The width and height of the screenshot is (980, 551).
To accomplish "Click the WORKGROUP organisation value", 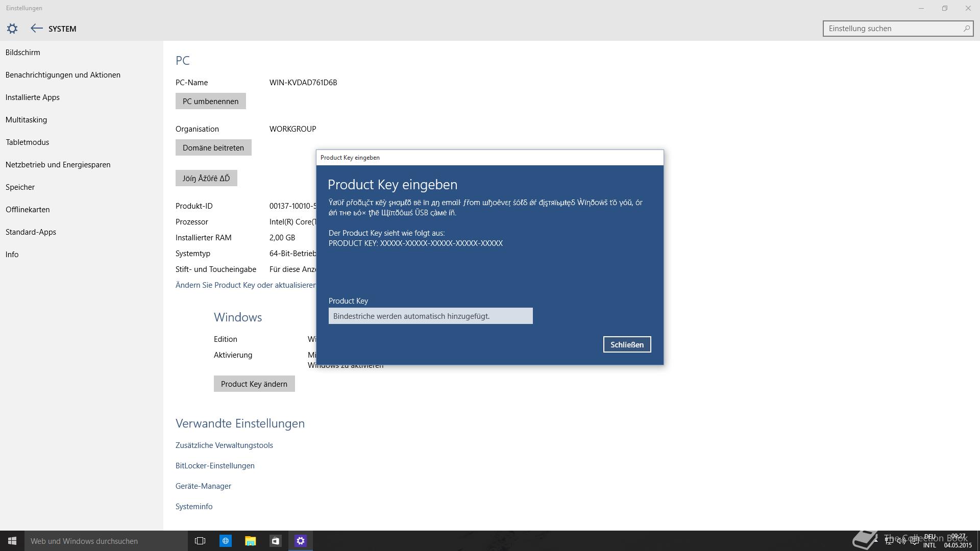I will pos(292,129).
